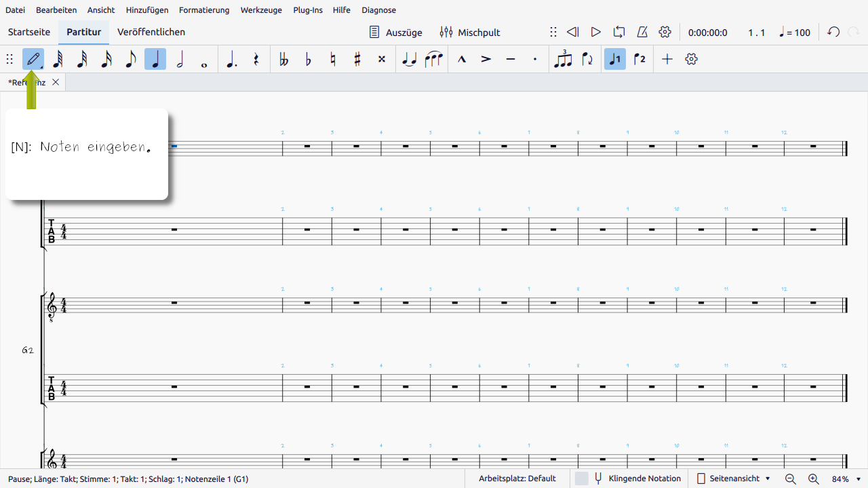Expand note input mode options arrow
Image resolution: width=868 pixels, height=488 pixels.
(x=42, y=66)
